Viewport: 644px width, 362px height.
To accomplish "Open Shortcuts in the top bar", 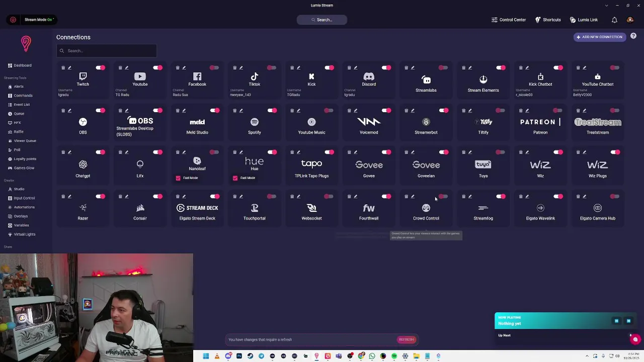I will click(x=548, y=20).
